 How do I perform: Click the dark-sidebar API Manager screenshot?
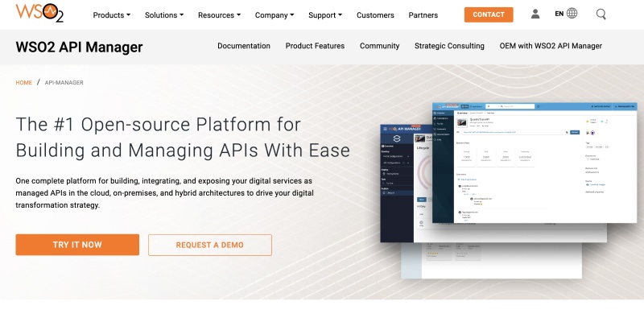coord(406,184)
